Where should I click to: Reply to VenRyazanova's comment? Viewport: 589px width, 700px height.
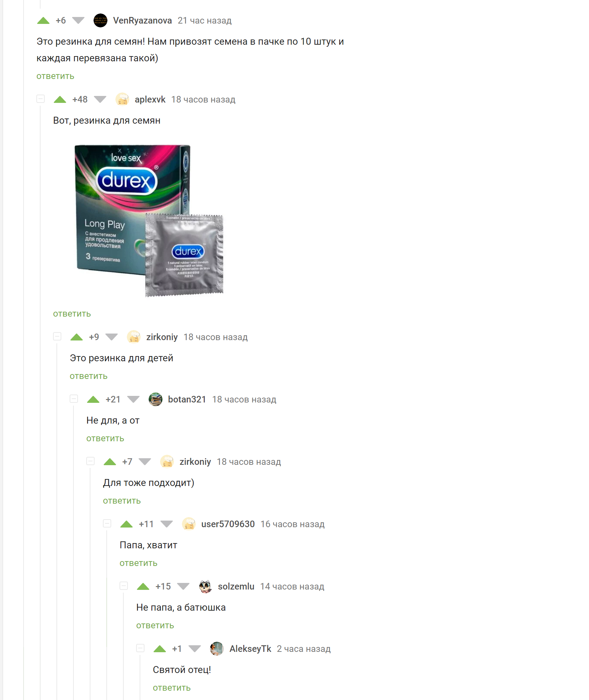(x=55, y=76)
